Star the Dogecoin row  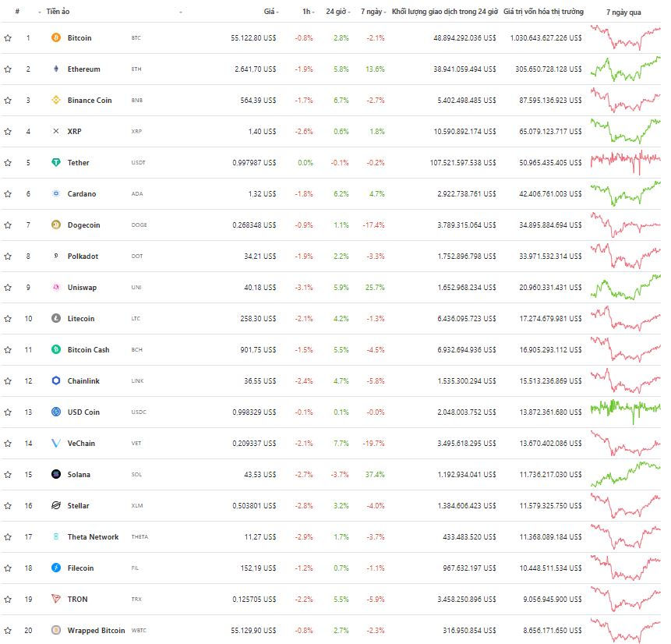pyautogui.click(x=8, y=225)
